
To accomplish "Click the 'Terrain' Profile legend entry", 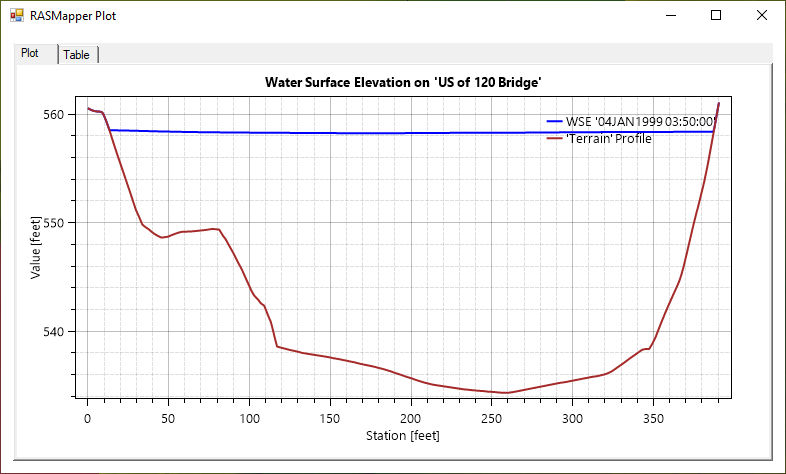I will (x=599, y=139).
